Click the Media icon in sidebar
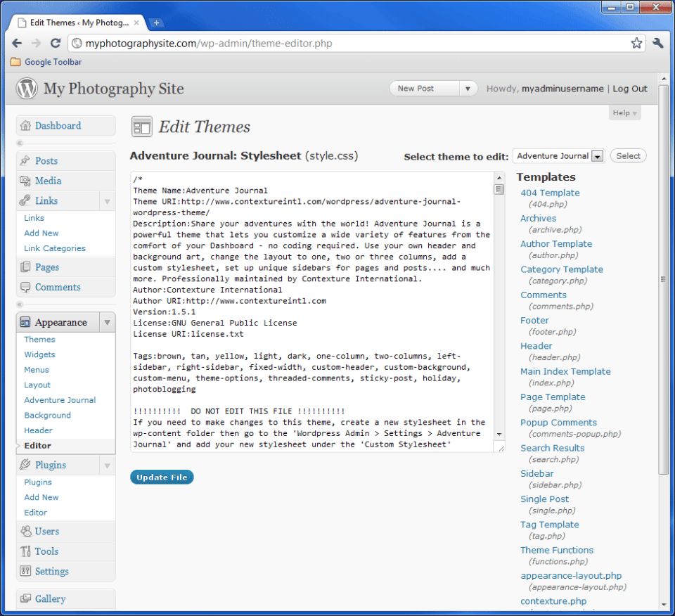Screen dimensions: 675x616 (25, 181)
